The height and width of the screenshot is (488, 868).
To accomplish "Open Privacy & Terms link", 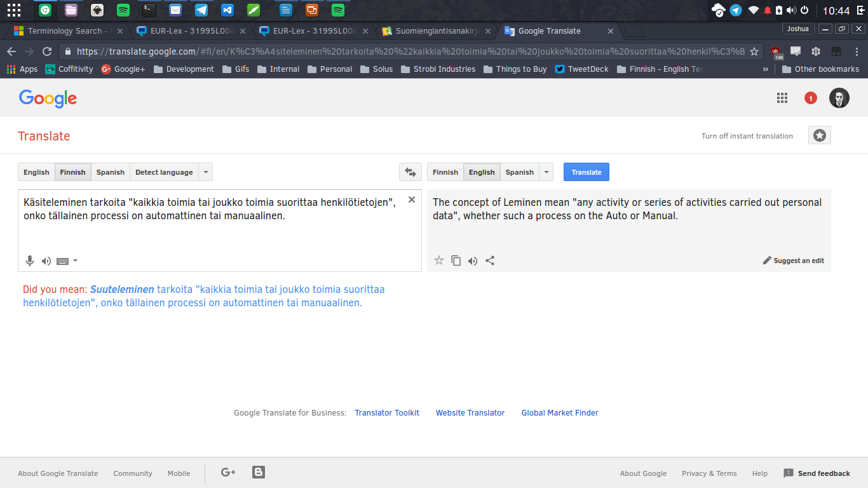I will point(709,473).
